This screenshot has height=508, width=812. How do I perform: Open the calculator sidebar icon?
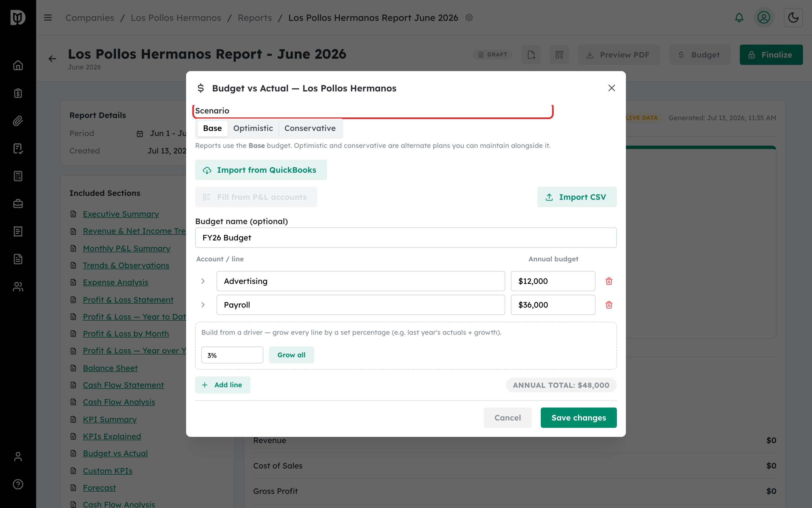tap(18, 176)
